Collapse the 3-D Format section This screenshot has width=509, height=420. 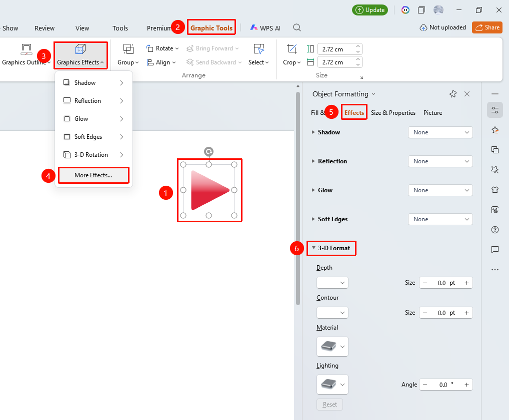pyautogui.click(x=313, y=248)
